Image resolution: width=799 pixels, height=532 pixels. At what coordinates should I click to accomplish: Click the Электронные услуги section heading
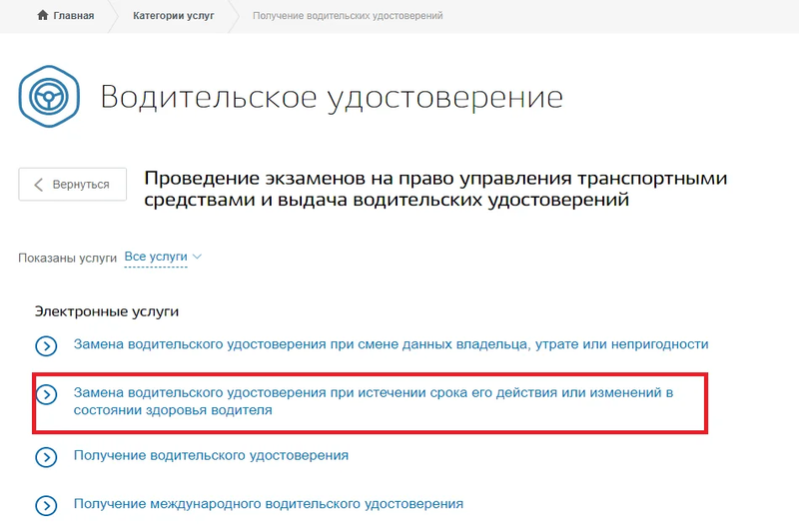coord(106,311)
